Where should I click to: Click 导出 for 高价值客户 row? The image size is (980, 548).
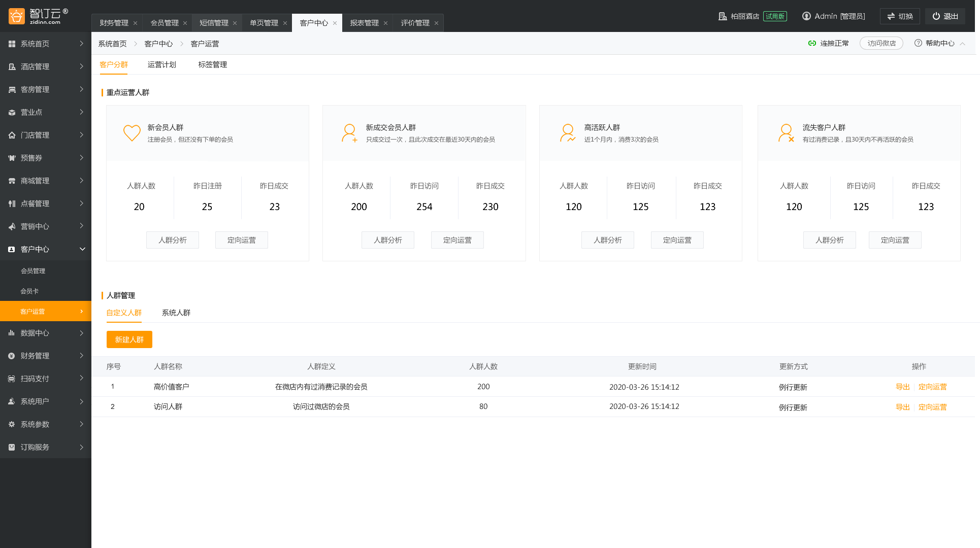coord(902,387)
